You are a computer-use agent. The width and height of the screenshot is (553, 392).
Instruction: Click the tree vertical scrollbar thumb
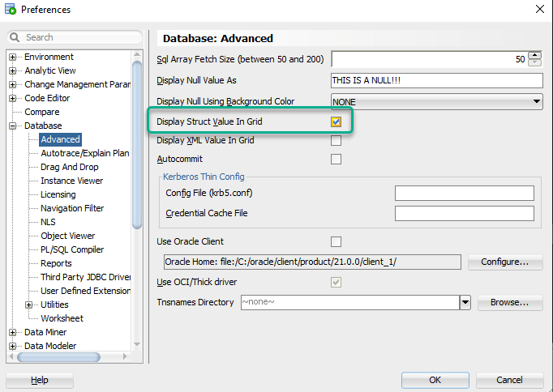click(x=137, y=145)
